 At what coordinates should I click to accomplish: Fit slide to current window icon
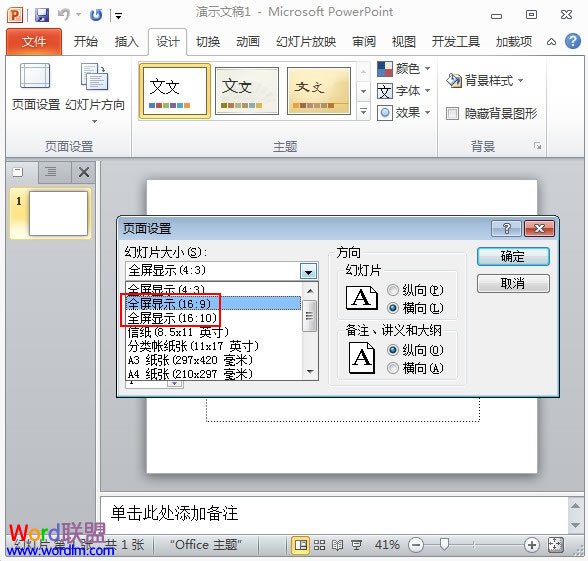555,544
